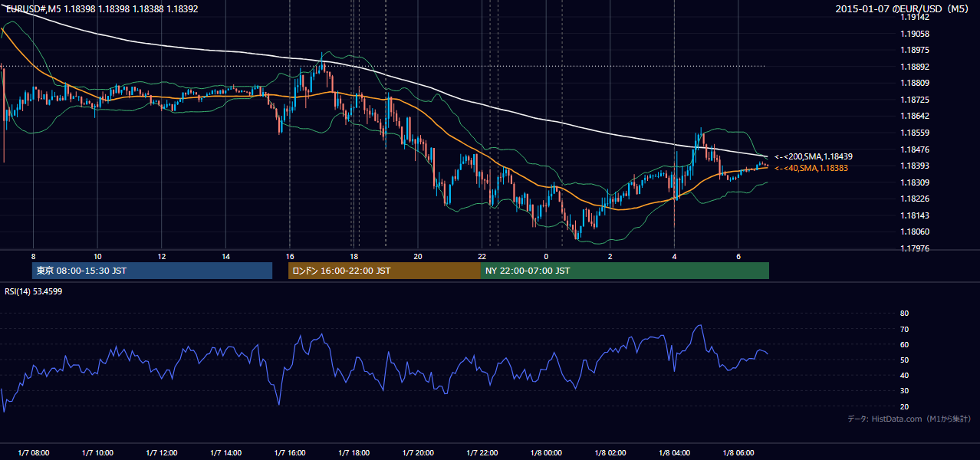Click the EURUSD#,M5 price header text
Image resolution: width=980 pixels, height=460 pixels.
point(102,9)
